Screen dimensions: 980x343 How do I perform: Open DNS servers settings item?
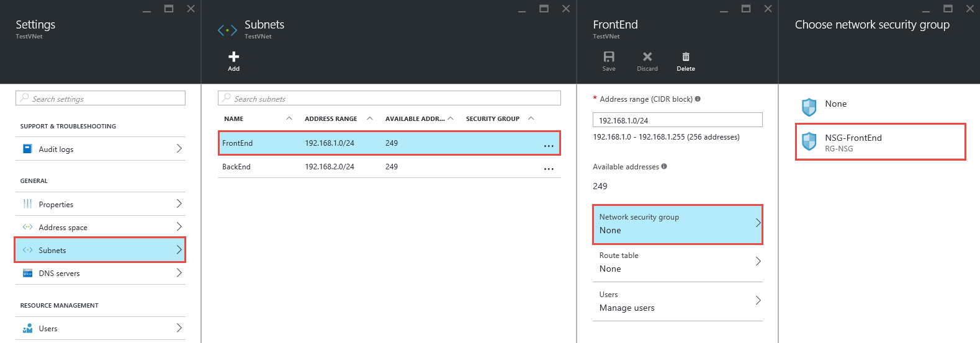pos(100,273)
